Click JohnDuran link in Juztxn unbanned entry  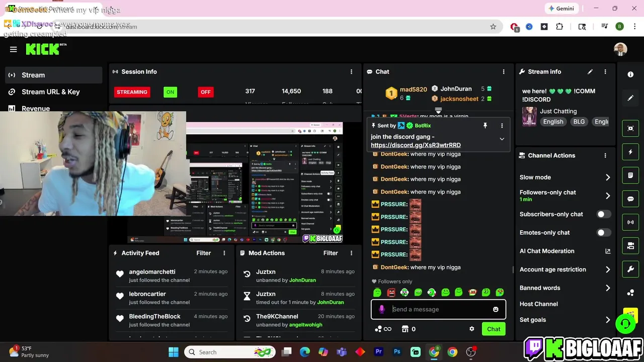click(x=302, y=280)
